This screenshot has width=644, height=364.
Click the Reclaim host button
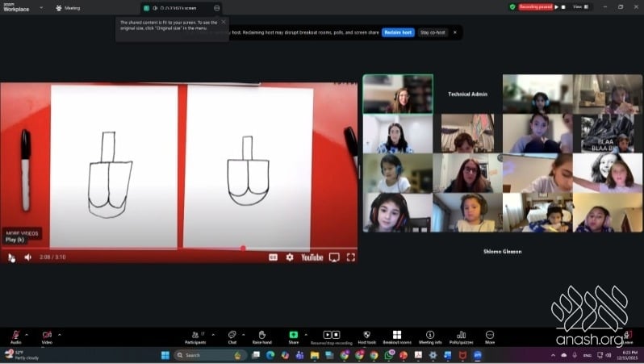click(398, 32)
